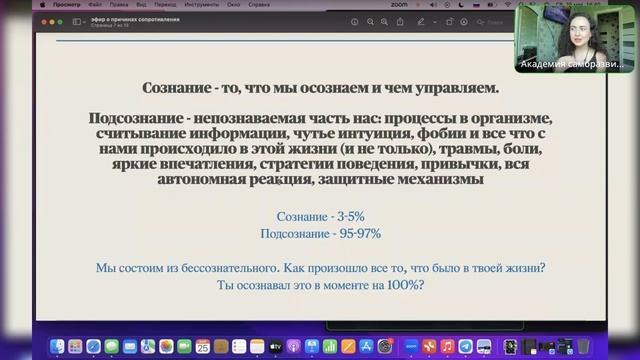Click the zoom status item in menu bar
Image resolution: width=640 pixels, height=360 pixels.
(x=399, y=4)
